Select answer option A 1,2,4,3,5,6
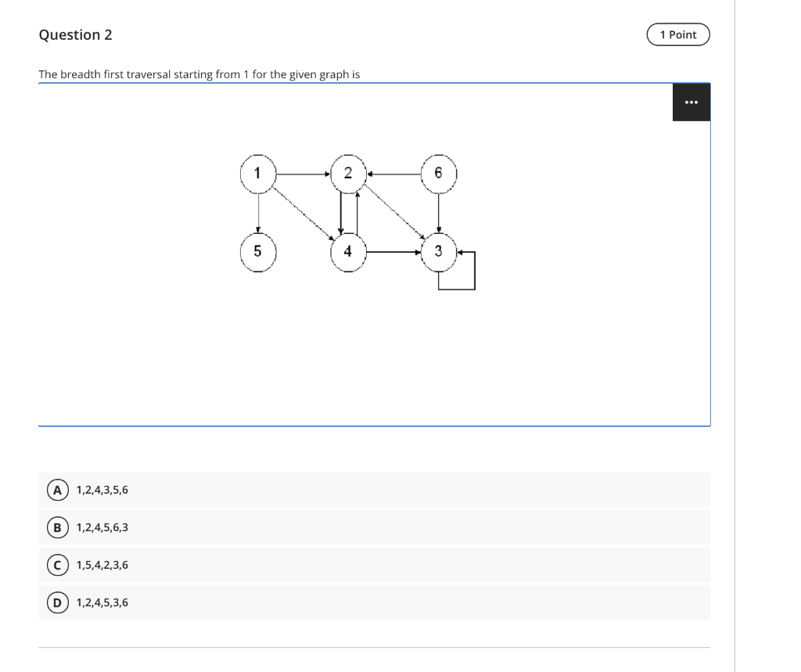 point(102,490)
